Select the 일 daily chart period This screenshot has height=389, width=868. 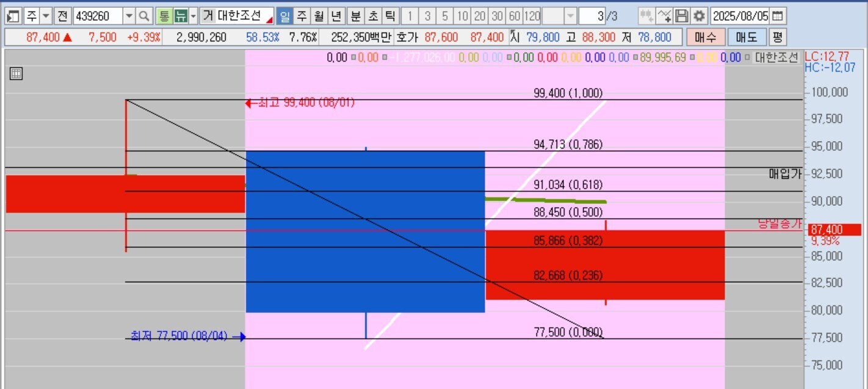[285, 16]
